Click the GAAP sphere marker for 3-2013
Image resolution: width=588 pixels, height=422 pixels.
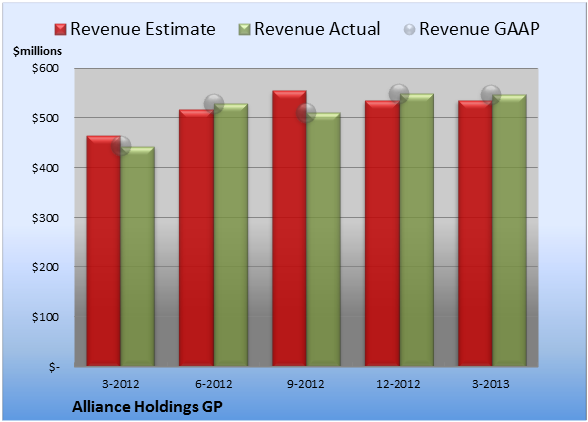tap(491, 95)
